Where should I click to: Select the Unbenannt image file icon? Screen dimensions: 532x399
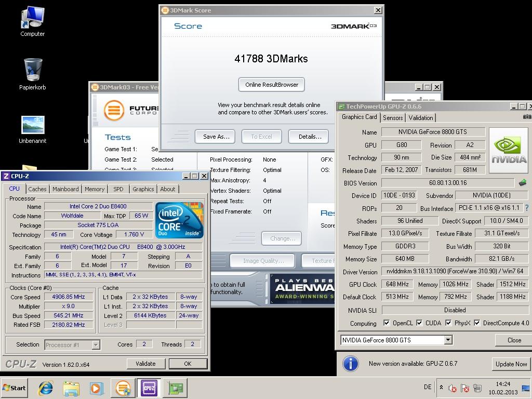[x=33, y=129]
